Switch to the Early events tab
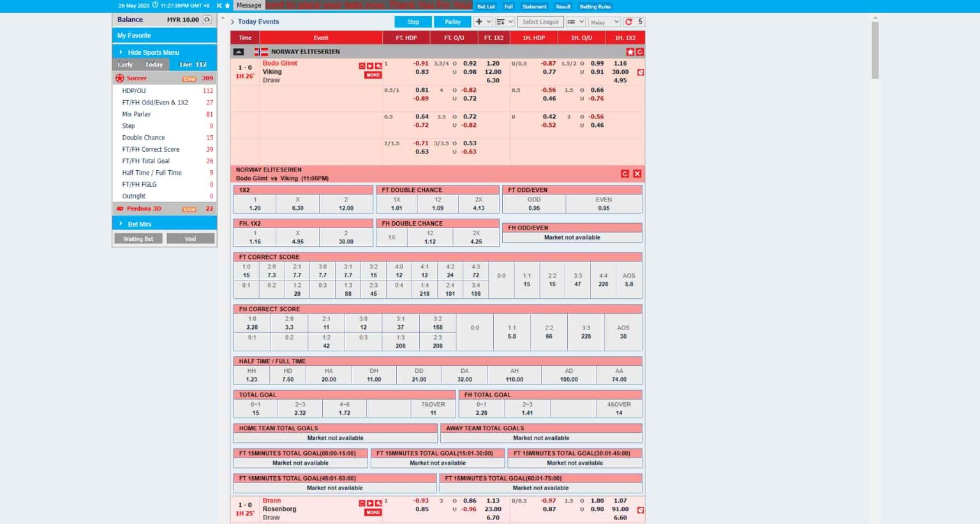This screenshot has width=980, height=524. click(125, 64)
